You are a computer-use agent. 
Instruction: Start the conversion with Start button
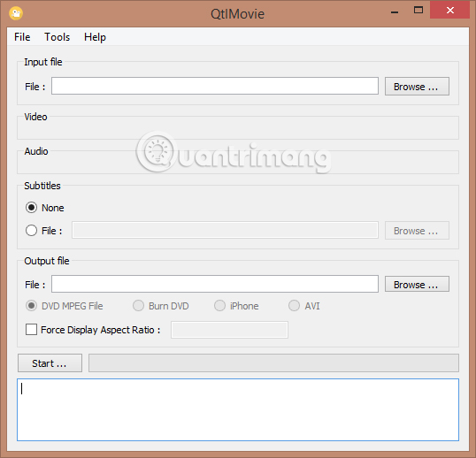pyautogui.click(x=50, y=363)
